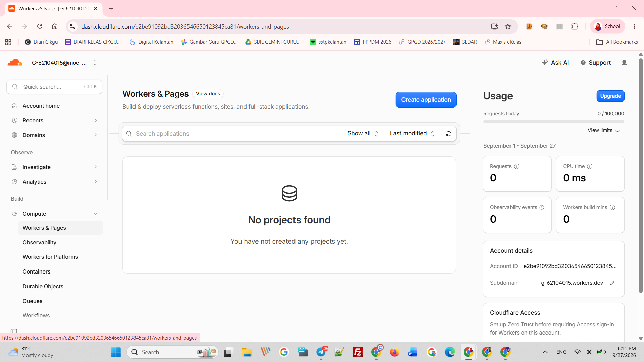Image resolution: width=644 pixels, height=362 pixels.
Task: Click the Workers build mins info icon
Action: coord(612,207)
